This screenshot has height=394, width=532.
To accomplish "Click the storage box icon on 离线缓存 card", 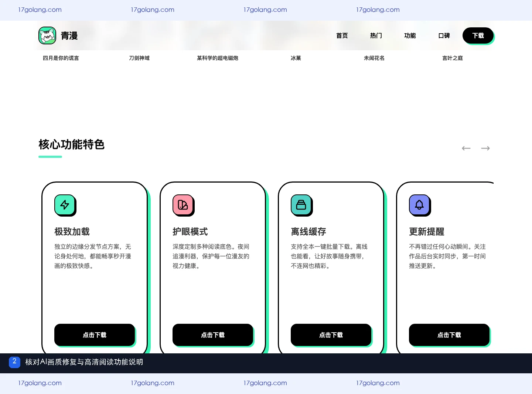I will [301, 205].
